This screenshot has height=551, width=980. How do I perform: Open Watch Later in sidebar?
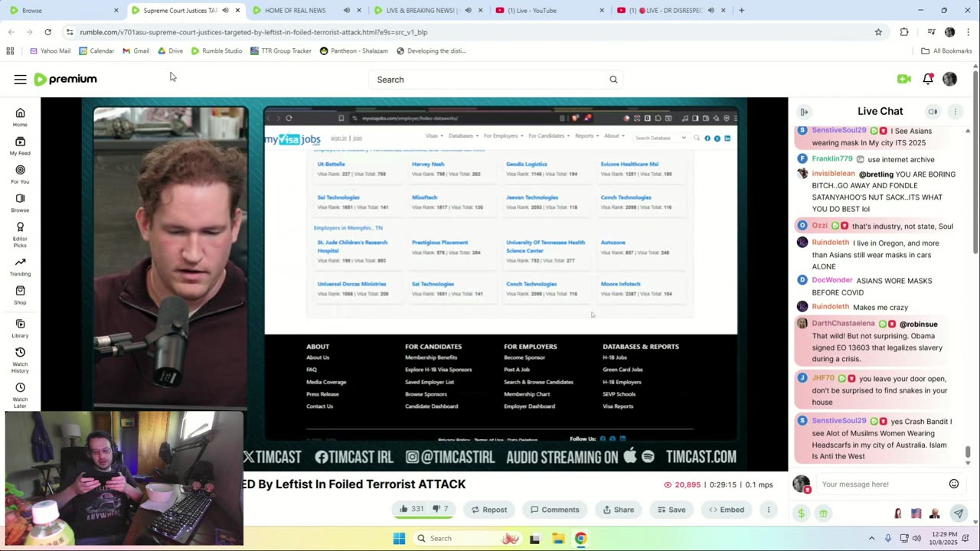(x=20, y=394)
